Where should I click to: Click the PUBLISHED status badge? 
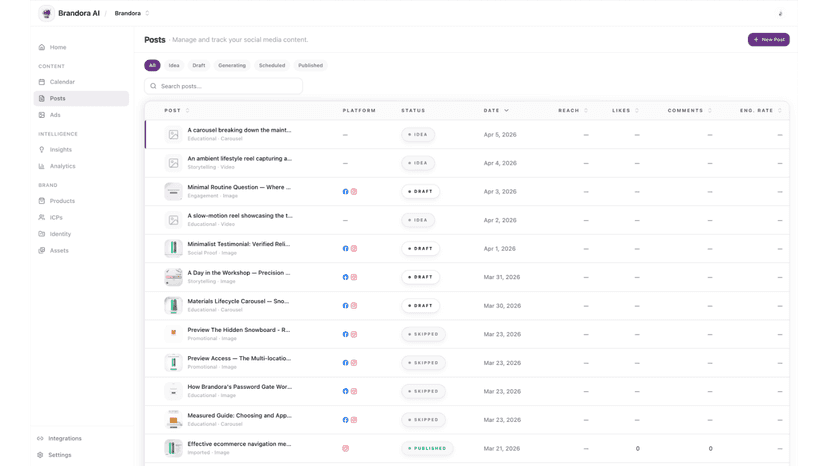427,448
